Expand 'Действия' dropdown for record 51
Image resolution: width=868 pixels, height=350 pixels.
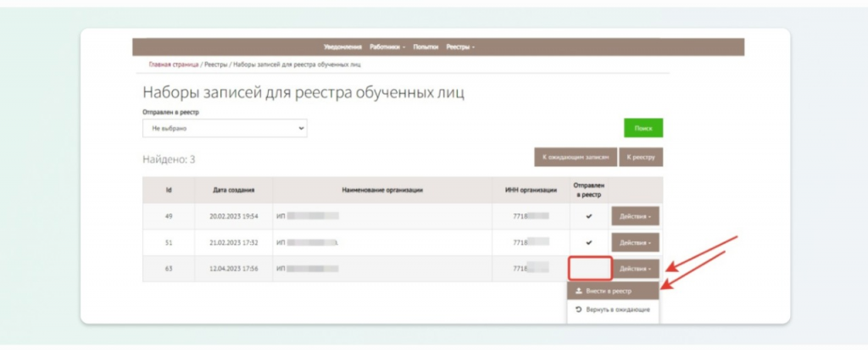[x=635, y=242]
